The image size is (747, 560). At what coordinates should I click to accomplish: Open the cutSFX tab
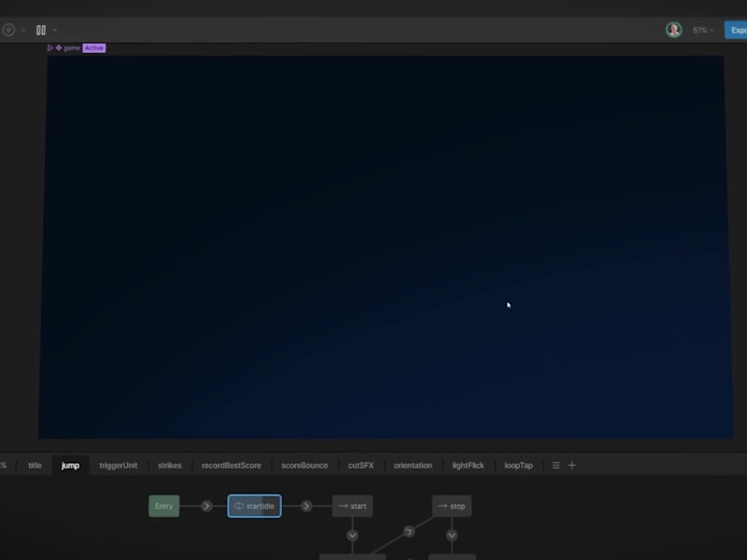[x=360, y=465]
